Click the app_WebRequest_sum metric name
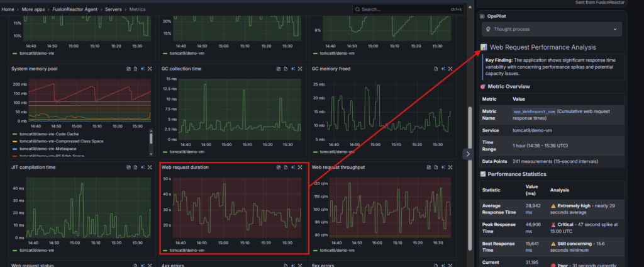The width and height of the screenshot is (644, 267). click(x=534, y=111)
